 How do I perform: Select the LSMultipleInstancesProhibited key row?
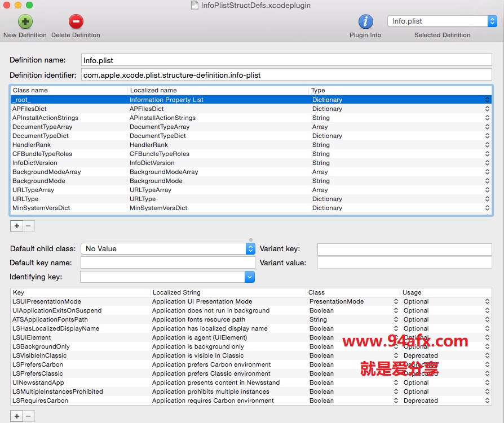pyautogui.click(x=251, y=391)
